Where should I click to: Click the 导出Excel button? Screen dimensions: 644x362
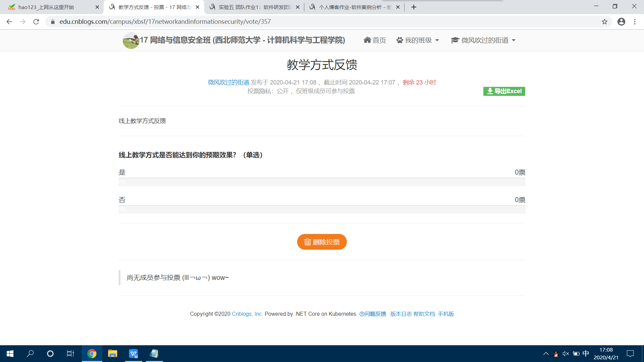[504, 91]
